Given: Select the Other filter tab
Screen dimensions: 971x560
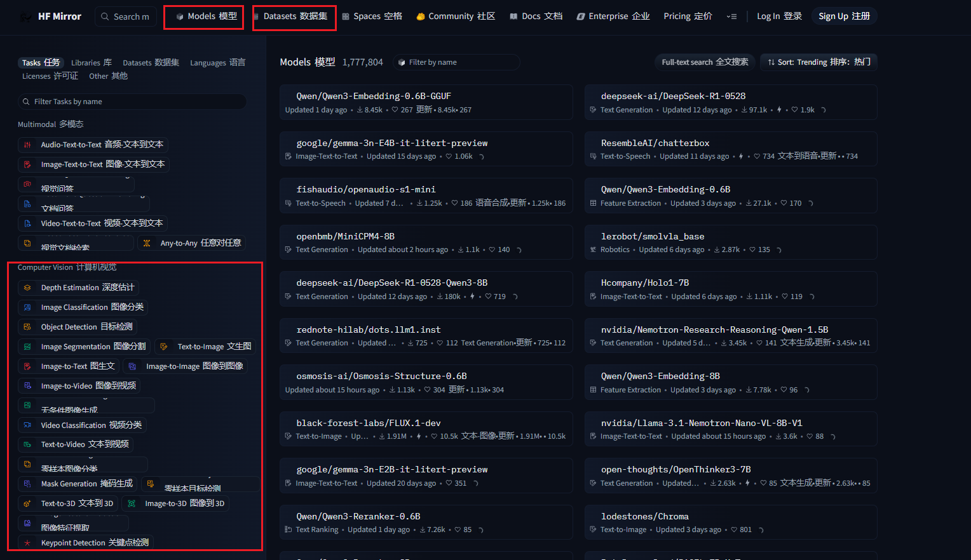Looking at the screenshot, I should point(108,76).
